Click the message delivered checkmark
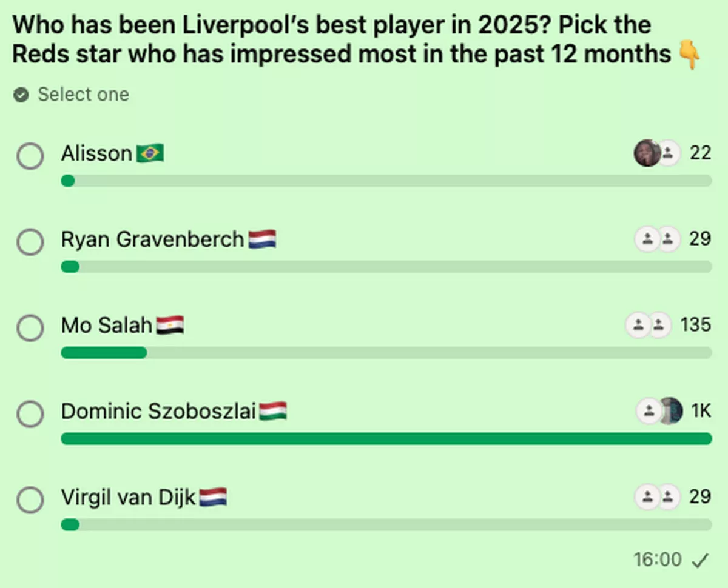The height and width of the screenshot is (588, 728). tap(699, 561)
